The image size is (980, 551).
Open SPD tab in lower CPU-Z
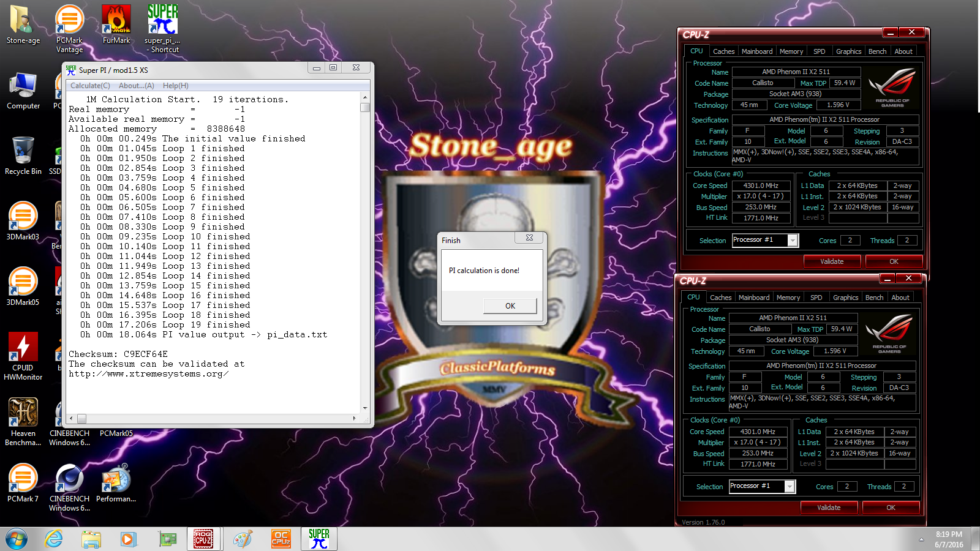(816, 298)
